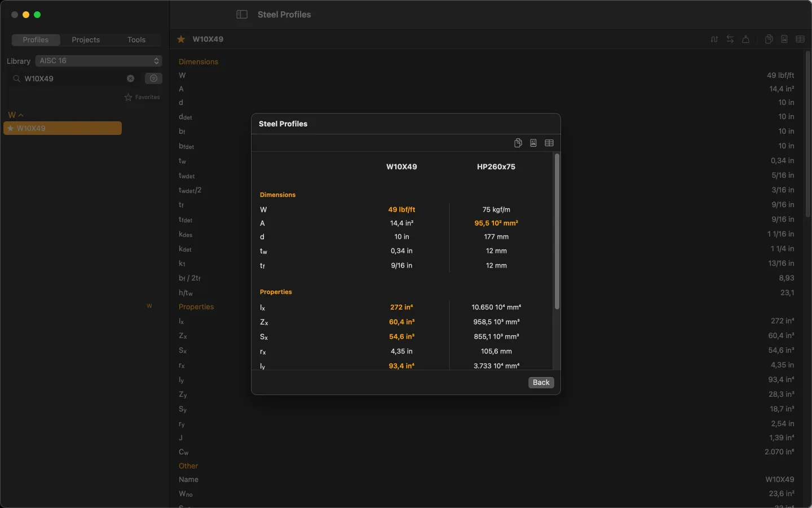Click the 75 kgf/m value in the dialog
Viewport: 812px width, 508px height.
[496, 209]
